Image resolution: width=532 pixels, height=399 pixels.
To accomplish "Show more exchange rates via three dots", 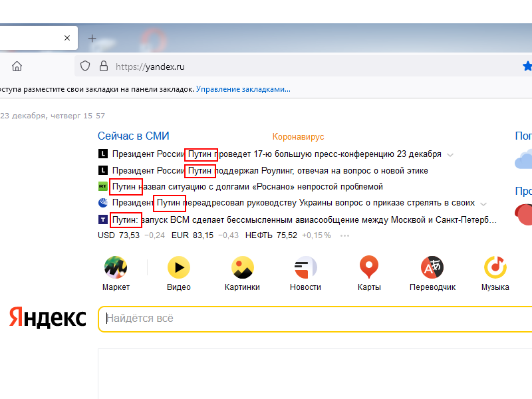I will pyautogui.click(x=344, y=235).
